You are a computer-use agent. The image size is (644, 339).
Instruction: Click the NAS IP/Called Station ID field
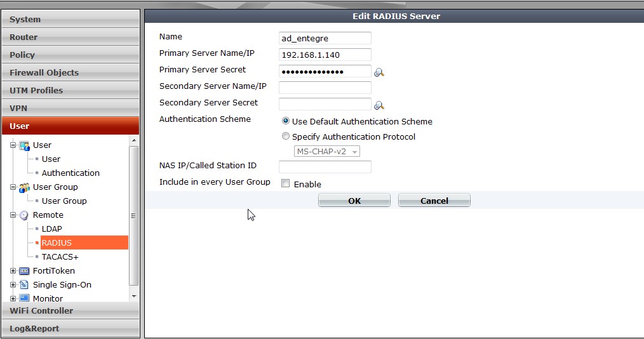[325, 167]
